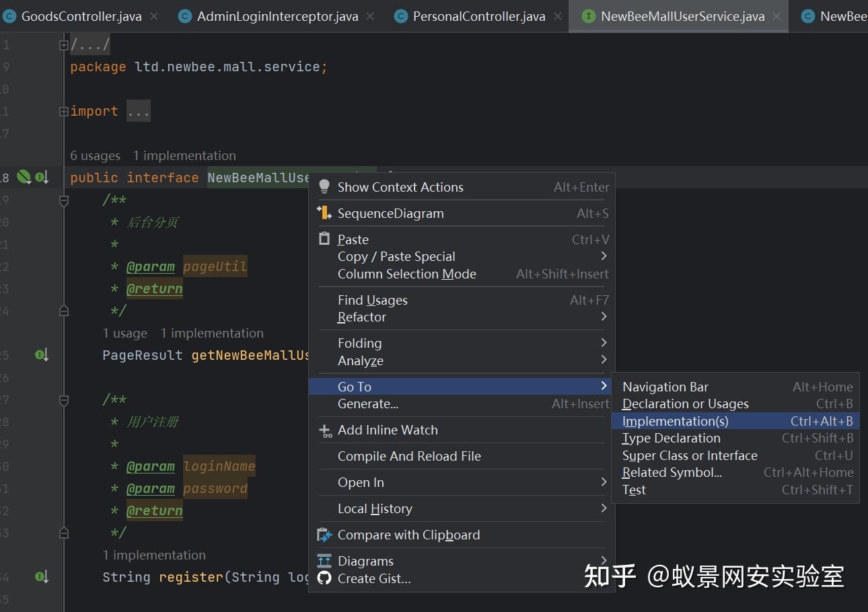Click the lightbulb Show Context Actions icon

click(x=324, y=187)
